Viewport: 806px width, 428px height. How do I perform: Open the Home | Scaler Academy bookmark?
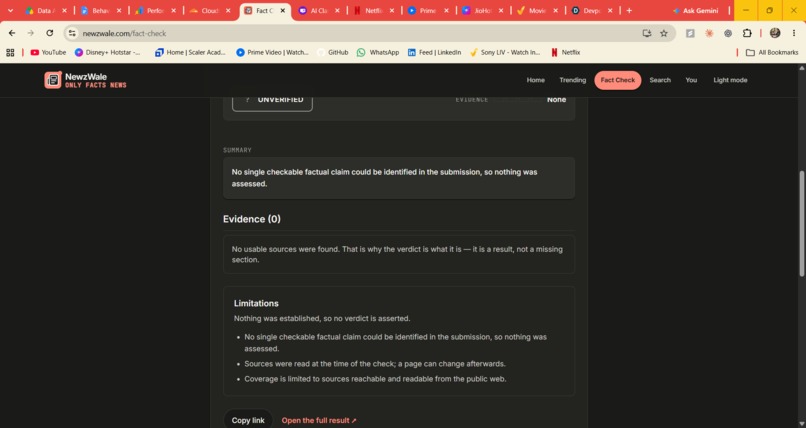[x=190, y=52]
